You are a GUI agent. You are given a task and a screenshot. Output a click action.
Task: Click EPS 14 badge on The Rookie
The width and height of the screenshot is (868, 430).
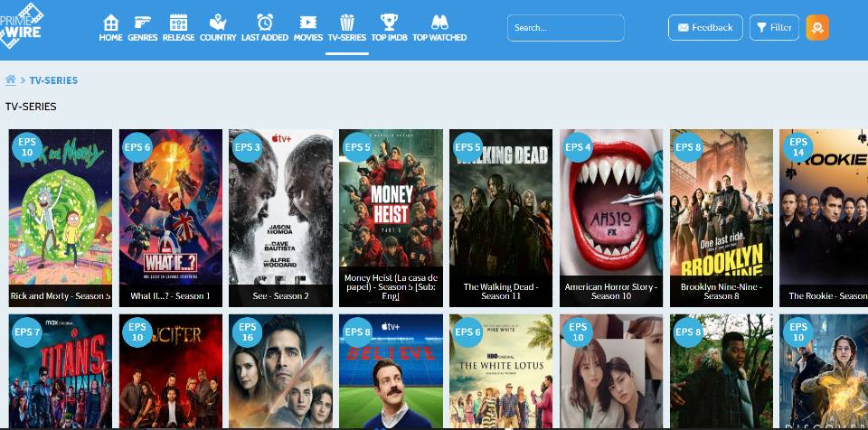798,147
